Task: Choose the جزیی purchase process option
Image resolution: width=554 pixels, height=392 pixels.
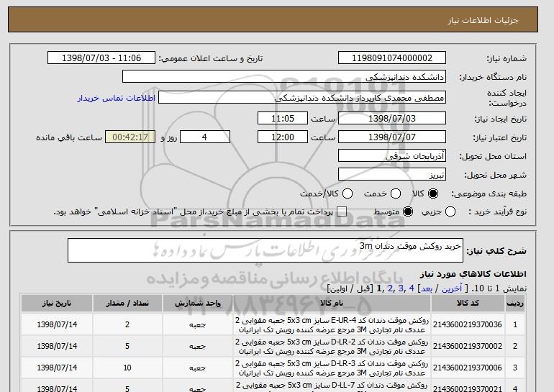Action: pos(450,212)
